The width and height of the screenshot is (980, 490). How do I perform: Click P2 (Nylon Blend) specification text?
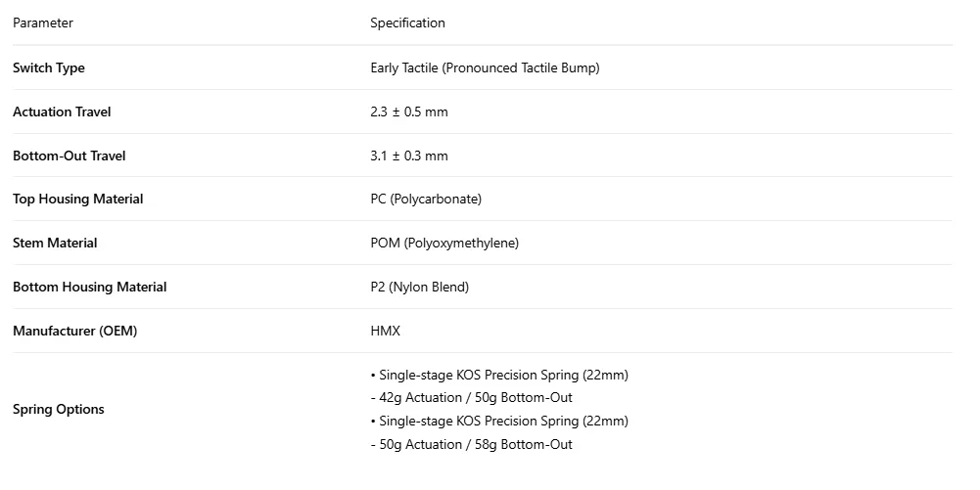(x=419, y=288)
